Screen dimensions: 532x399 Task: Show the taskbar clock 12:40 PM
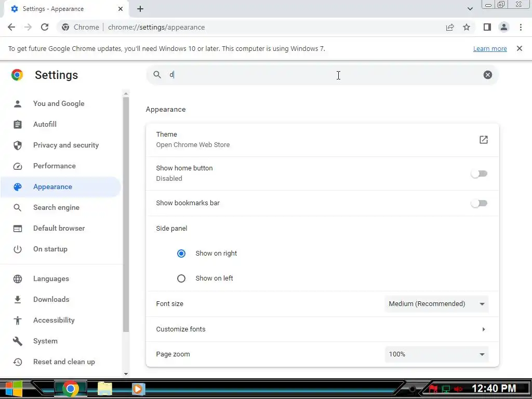[x=494, y=389]
